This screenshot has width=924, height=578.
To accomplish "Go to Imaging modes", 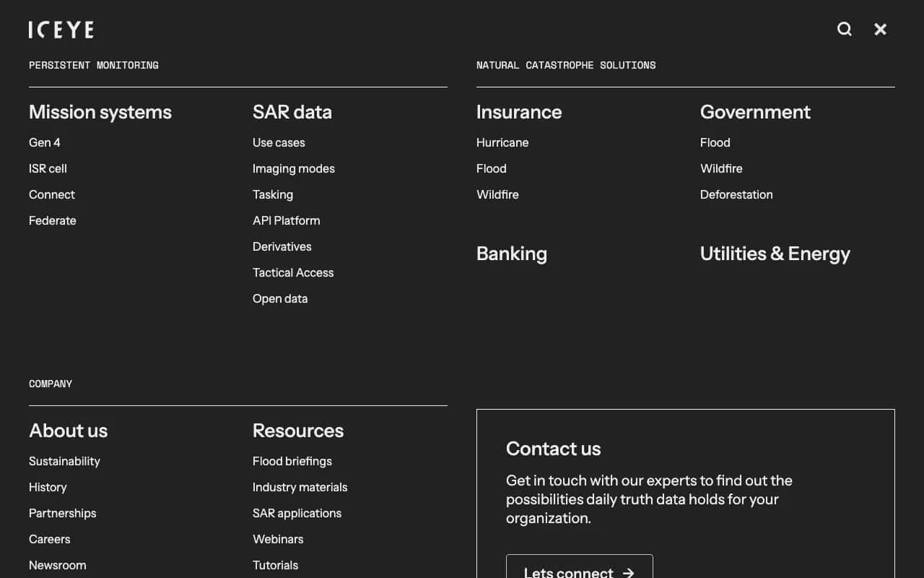I will (294, 168).
